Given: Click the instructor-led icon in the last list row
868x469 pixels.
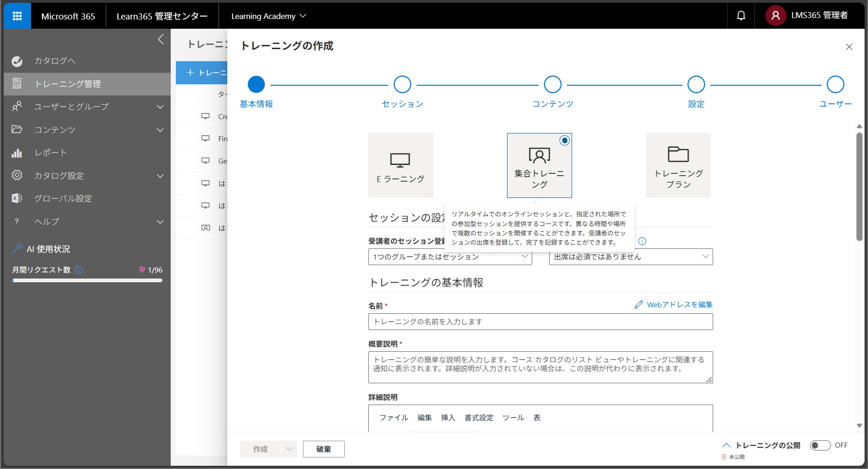Looking at the screenshot, I should point(206,228).
